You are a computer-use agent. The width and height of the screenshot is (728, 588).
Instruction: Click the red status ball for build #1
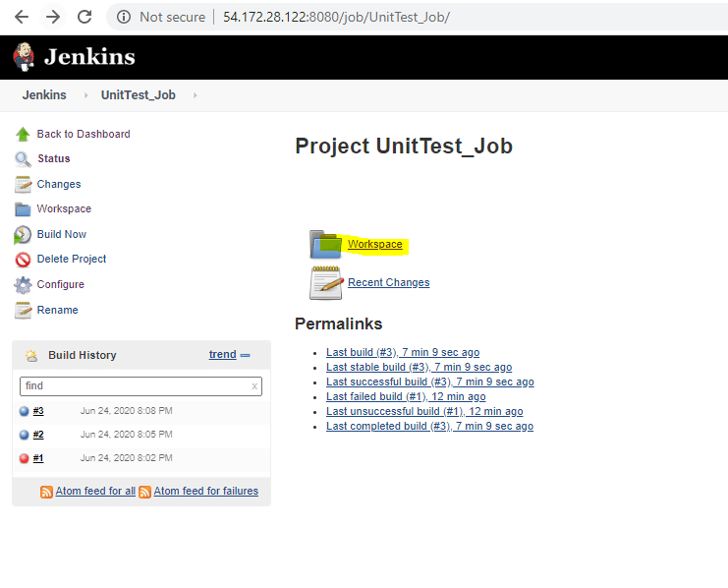[25, 459]
